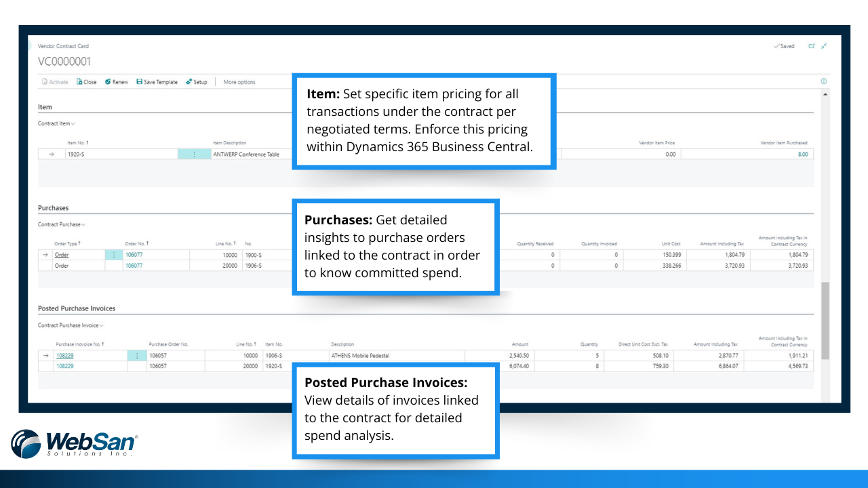868x488 pixels.
Task: Select the contract currency cell 4,569.73
Action: (779, 366)
